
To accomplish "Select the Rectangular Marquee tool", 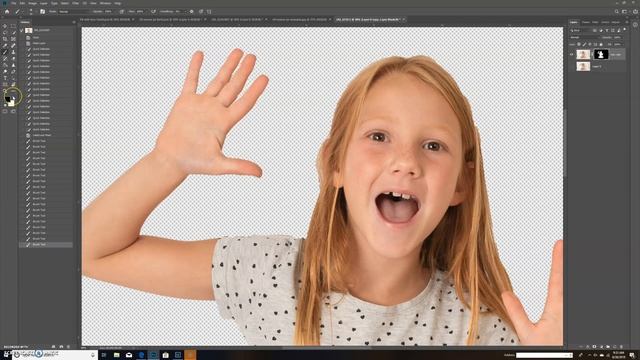I will (x=13, y=26).
